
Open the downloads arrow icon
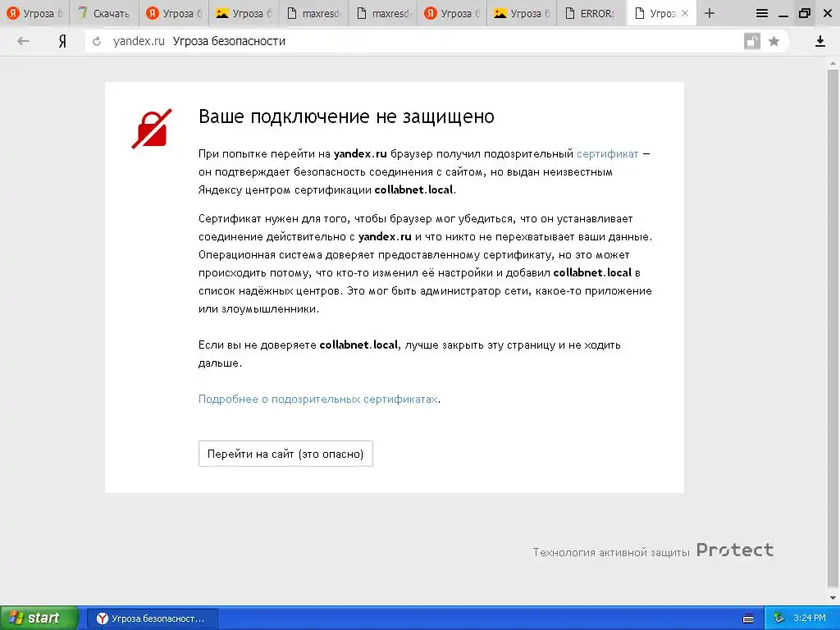click(x=819, y=41)
